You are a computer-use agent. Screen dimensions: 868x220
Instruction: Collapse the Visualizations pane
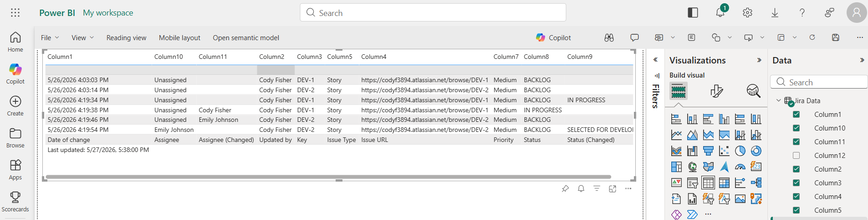[x=759, y=60]
